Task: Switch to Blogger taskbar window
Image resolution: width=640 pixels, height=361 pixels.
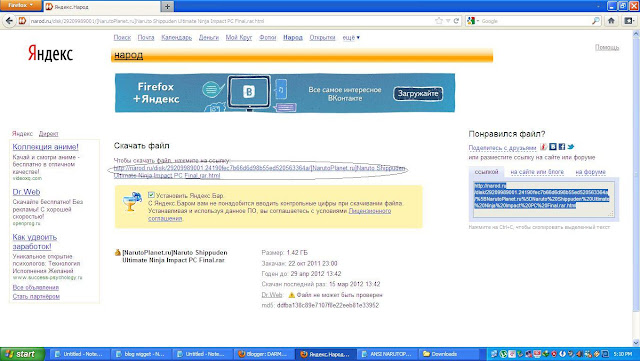Action: point(263,354)
